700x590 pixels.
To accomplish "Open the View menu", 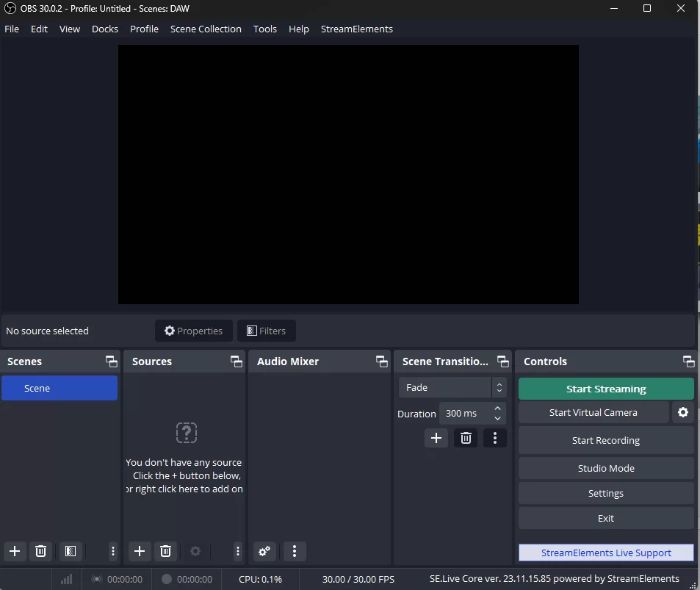I will tap(70, 29).
